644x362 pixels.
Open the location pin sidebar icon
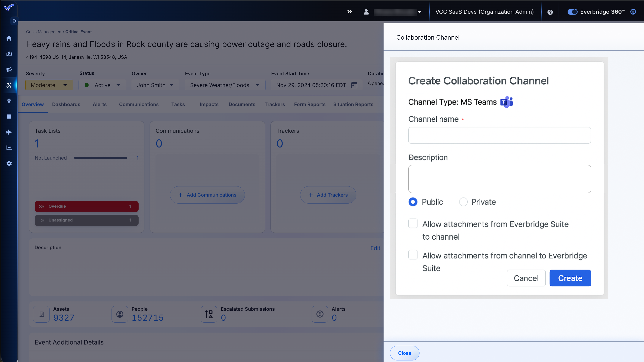[x=9, y=101]
